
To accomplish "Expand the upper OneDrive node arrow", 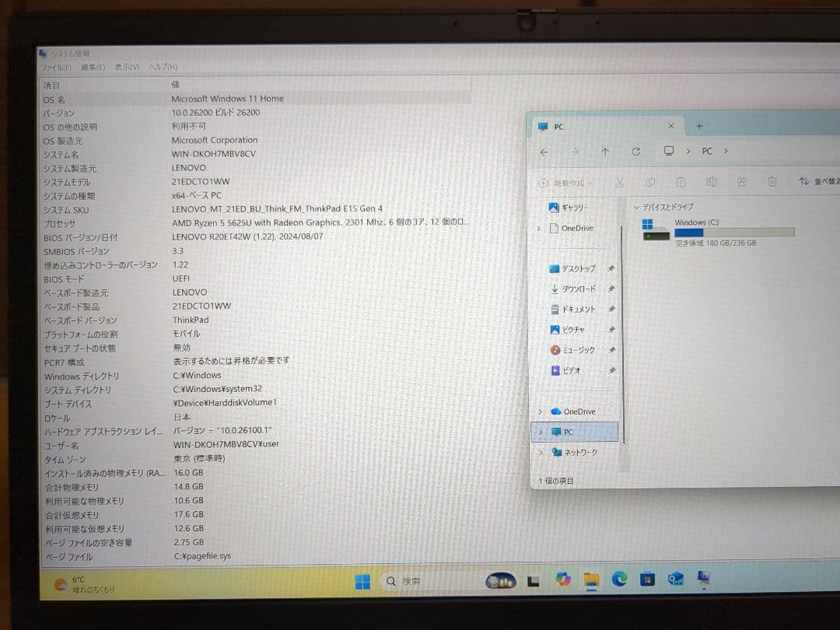I will (x=539, y=228).
